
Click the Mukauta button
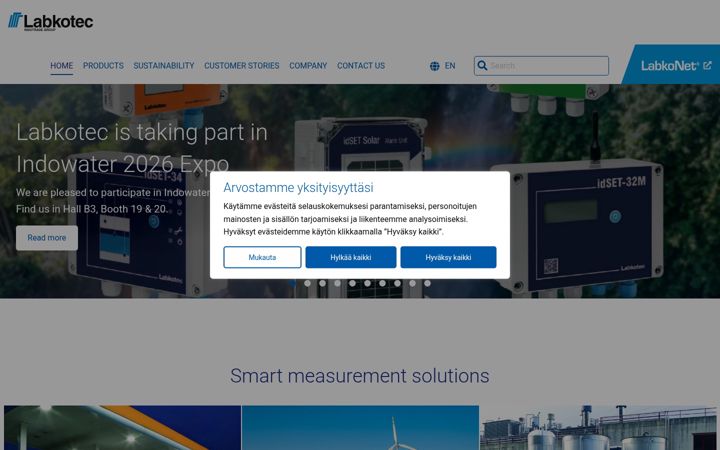[262, 257]
